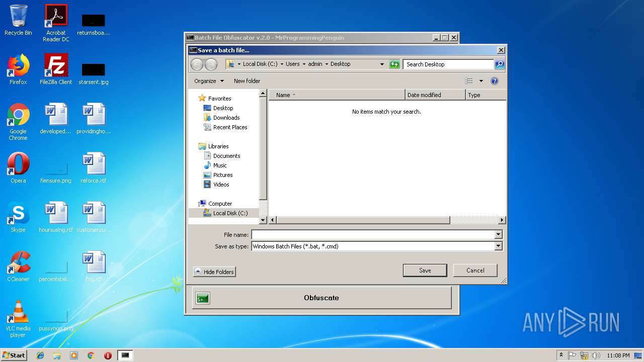Screen dimensions: 644x362
Task: Select the VLC media player desktop icon
Action: coord(18,319)
